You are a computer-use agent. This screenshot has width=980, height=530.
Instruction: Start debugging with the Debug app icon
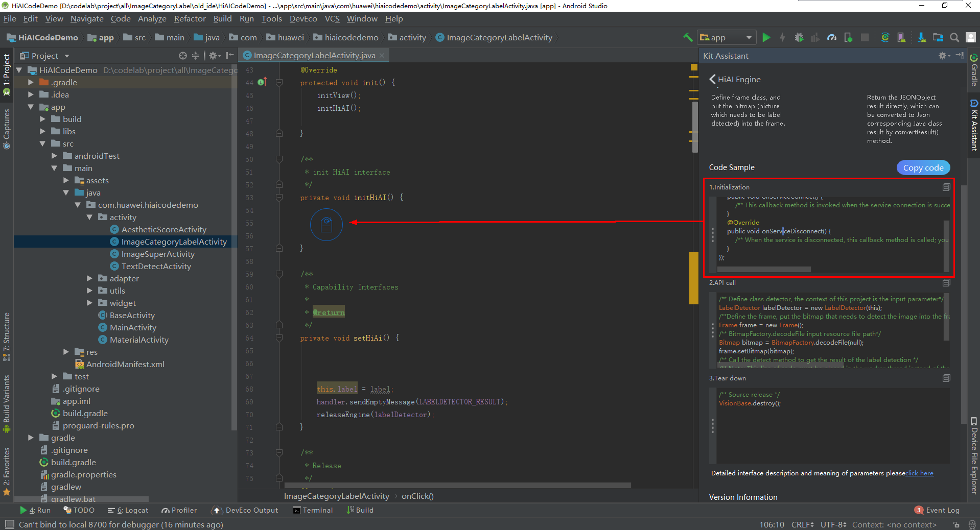click(x=799, y=37)
